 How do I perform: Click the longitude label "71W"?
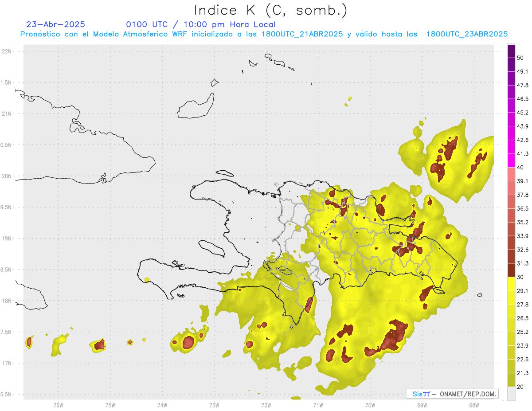318,405
